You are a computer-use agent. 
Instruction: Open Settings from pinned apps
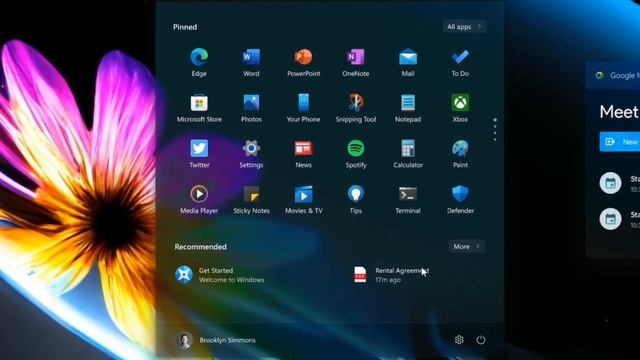point(251,154)
